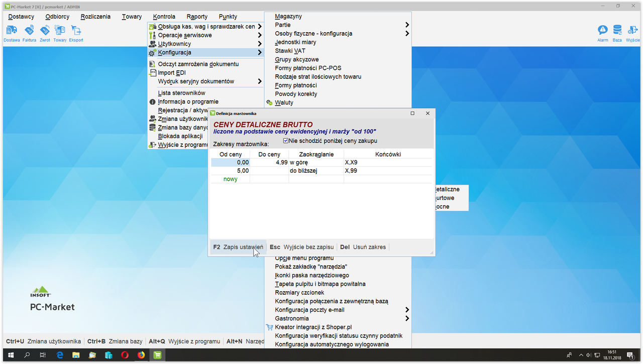This screenshot has height=364, width=643.
Task: Choose Tapeta pulpitu i bitmapa powitalna
Action: point(338,284)
